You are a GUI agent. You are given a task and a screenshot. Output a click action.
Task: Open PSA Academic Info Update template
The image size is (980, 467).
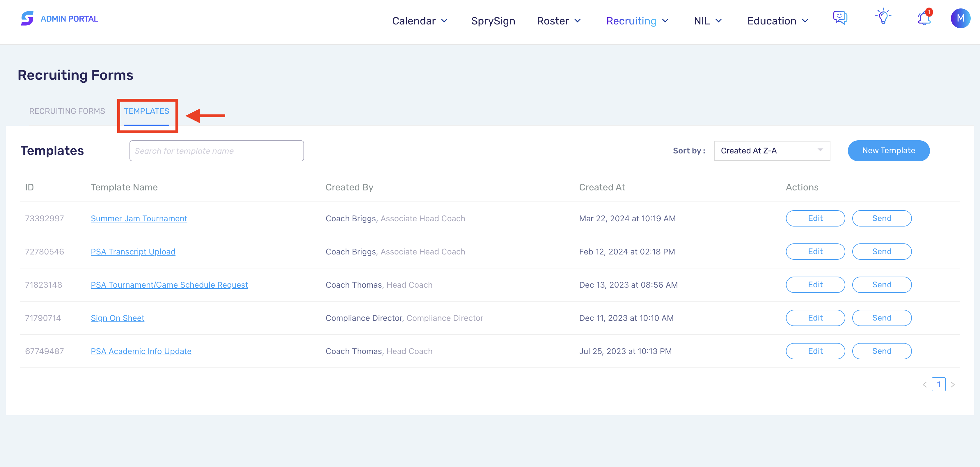[141, 351]
